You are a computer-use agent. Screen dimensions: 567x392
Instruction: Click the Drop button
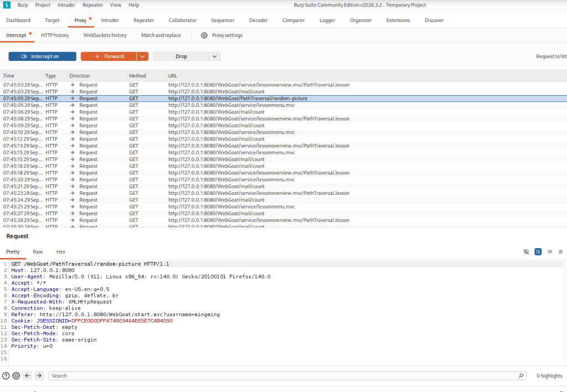181,56
